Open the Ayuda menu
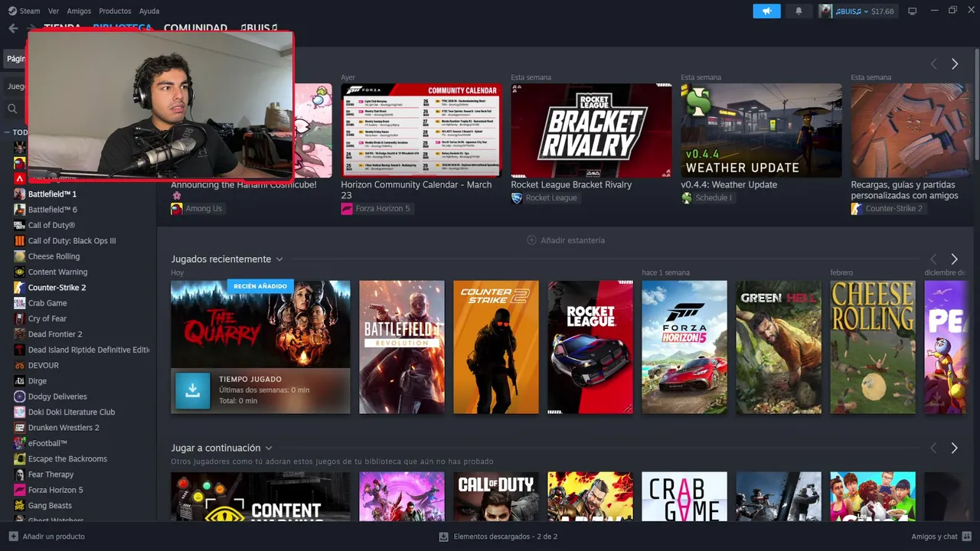 tap(149, 11)
